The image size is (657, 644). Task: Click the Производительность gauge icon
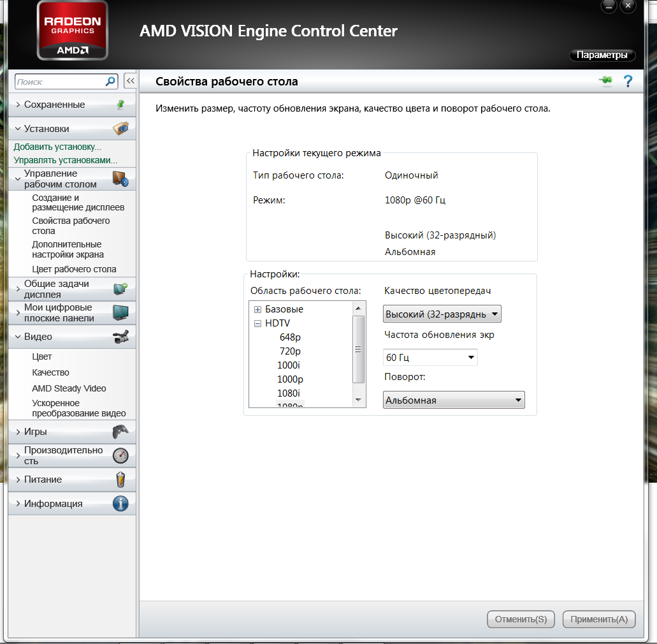pyautogui.click(x=120, y=456)
